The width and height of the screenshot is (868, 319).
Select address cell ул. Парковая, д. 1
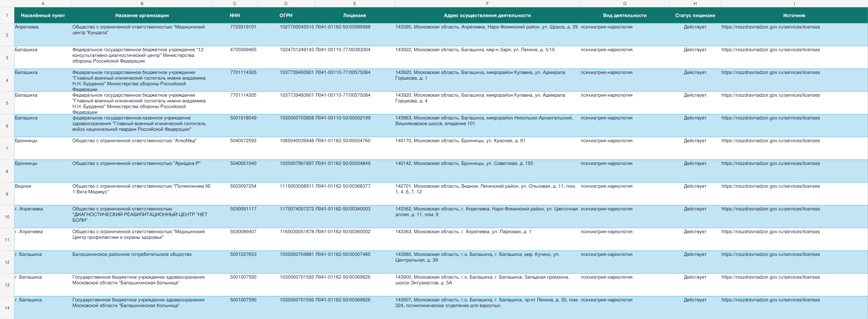(x=487, y=239)
